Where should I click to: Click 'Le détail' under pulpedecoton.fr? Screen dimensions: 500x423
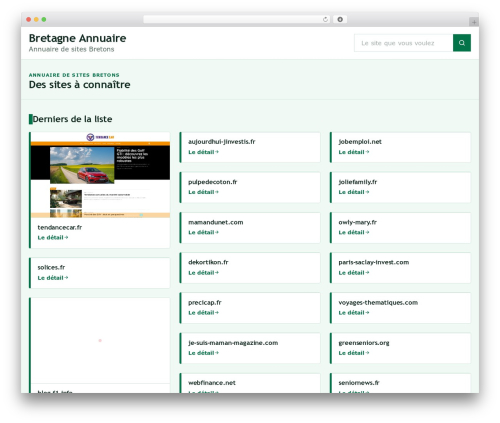point(203,192)
